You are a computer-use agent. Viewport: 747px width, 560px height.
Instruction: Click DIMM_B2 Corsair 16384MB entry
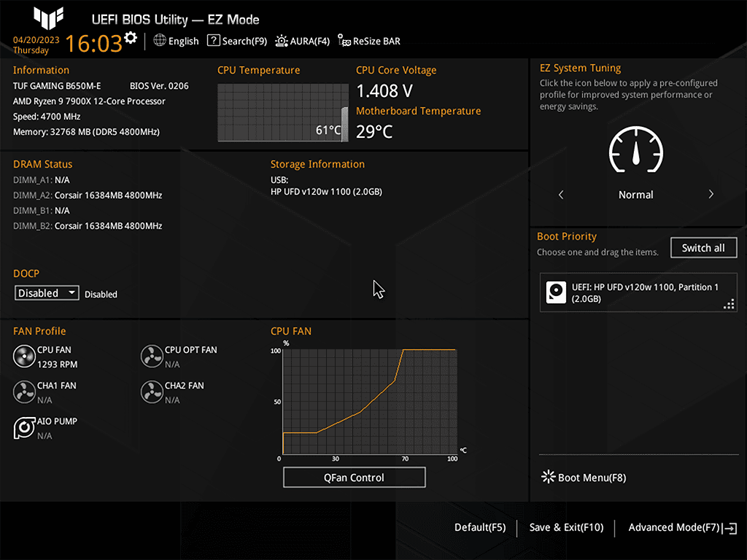88,226
